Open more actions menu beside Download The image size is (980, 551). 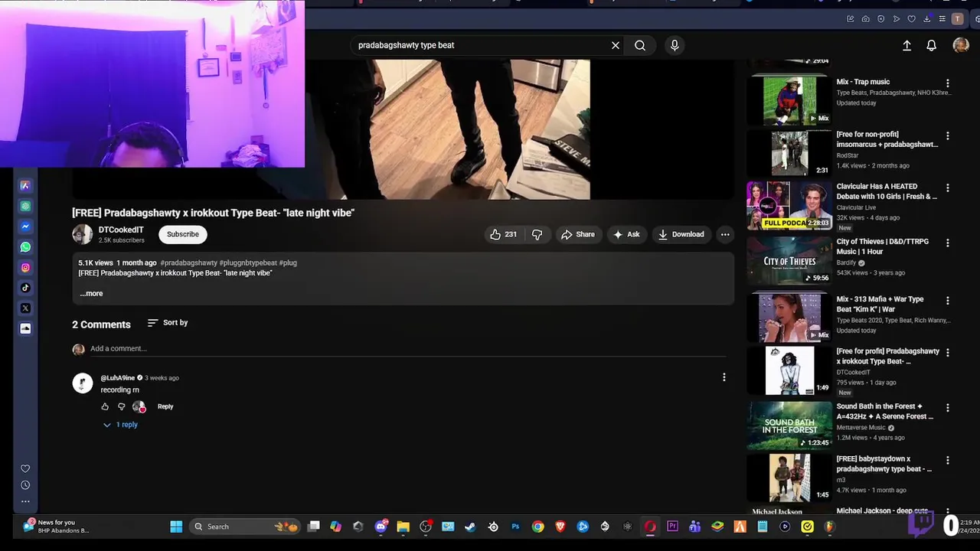coord(725,234)
